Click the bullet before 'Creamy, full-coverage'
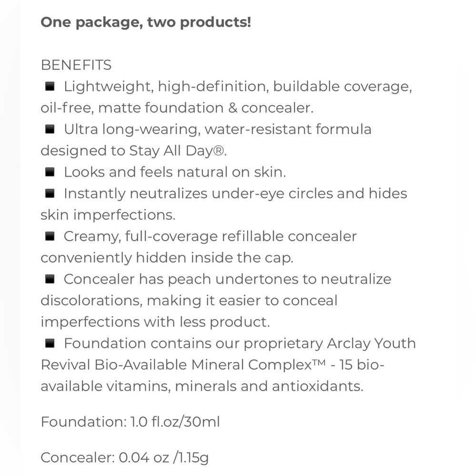Image resolution: width=476 pixels, height=476 pixels. click(50, 236)
